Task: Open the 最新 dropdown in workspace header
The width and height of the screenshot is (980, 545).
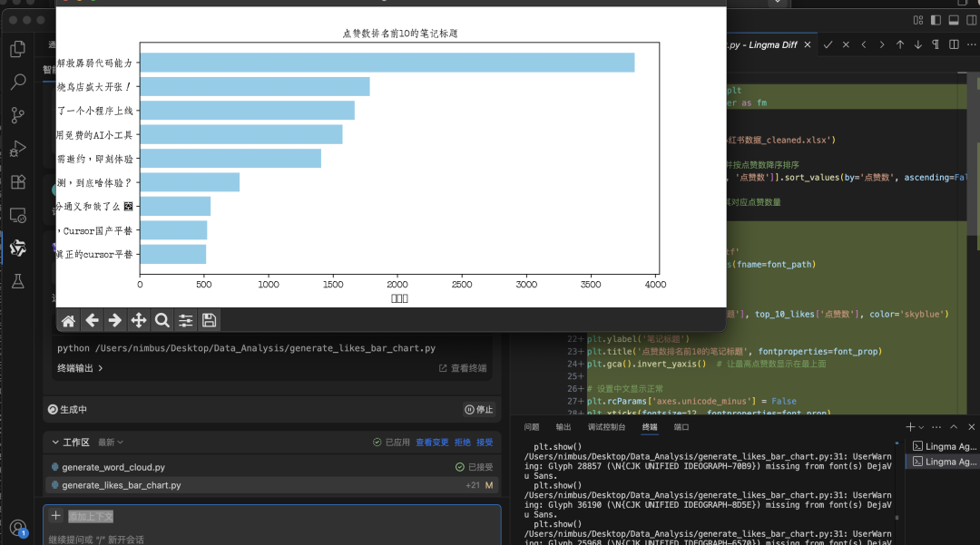Action: (110, 443)
